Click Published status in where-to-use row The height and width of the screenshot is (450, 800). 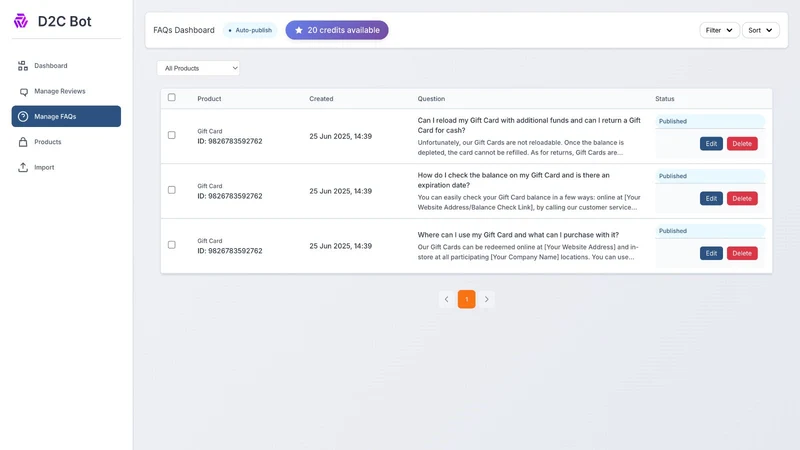click(710, 231)
